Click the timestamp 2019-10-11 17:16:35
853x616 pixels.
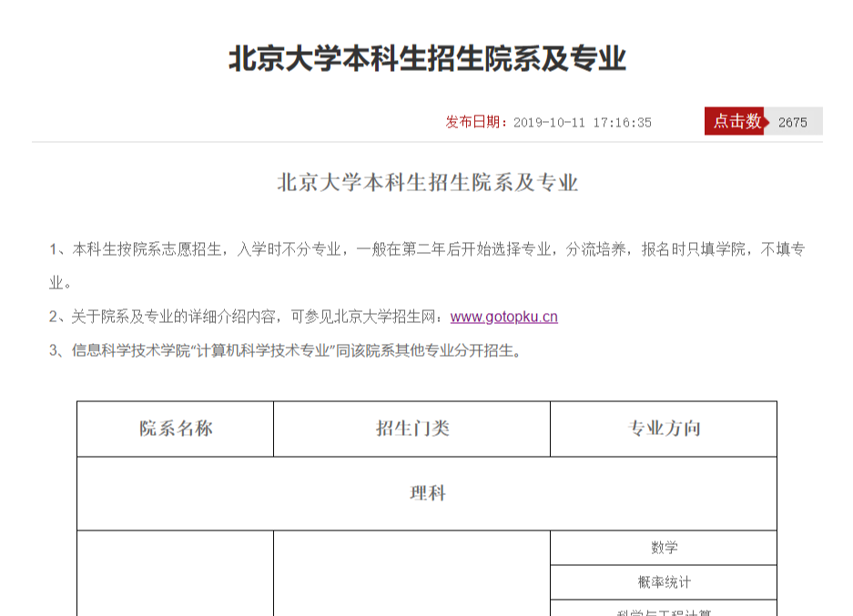pos(582,122)
